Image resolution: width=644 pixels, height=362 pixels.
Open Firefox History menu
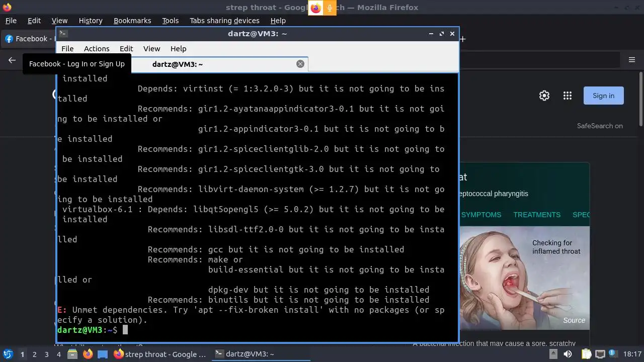(x=91, y=21)
